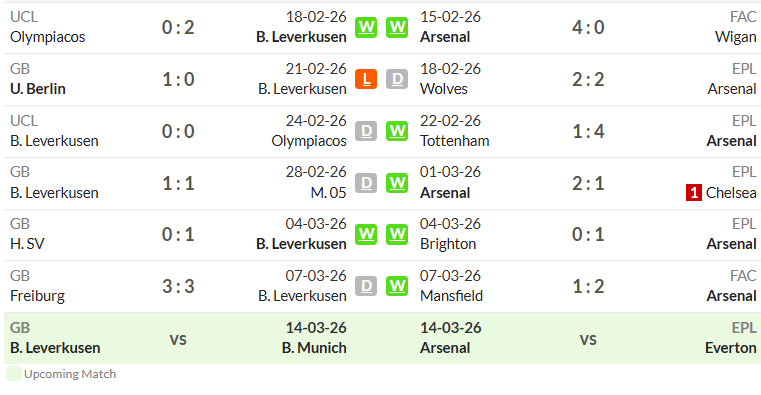761x395 pixels.
Task: Click the Upcoming Match legend color swatch
Action: click(x=14, y=374)
